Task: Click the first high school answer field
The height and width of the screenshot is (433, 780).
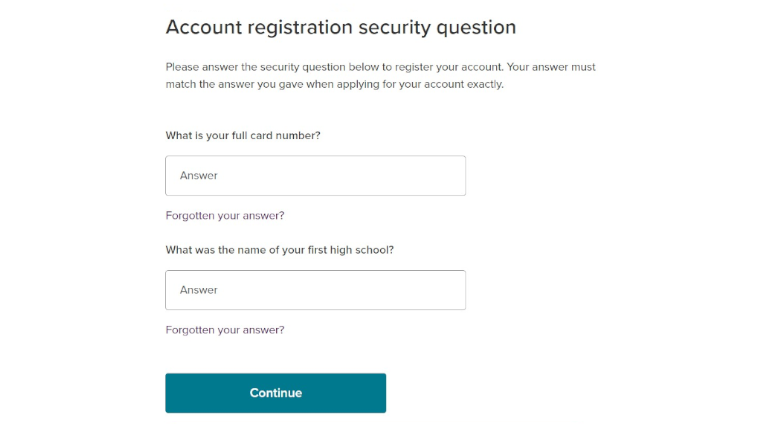Action: 315,290
